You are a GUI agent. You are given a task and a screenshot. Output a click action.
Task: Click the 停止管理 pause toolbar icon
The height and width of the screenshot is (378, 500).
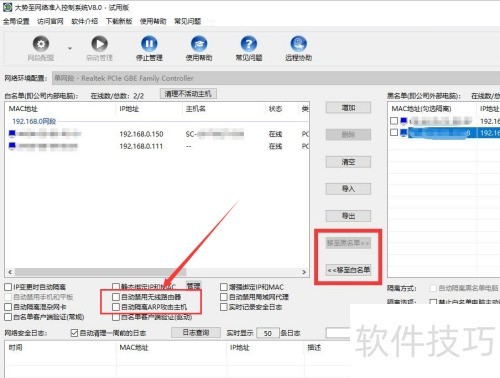tap(149, 44)
